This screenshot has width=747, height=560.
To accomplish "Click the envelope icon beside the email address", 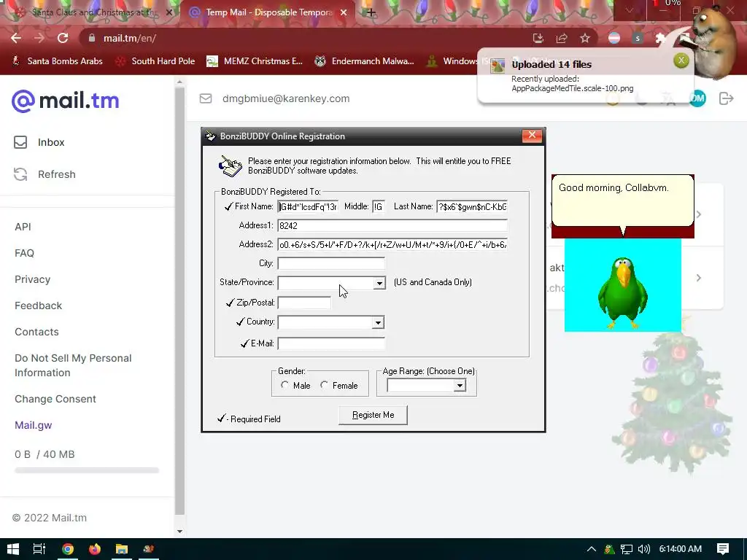I will click(x=205, y=98).
